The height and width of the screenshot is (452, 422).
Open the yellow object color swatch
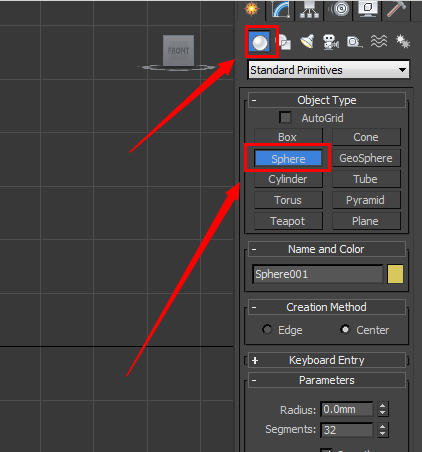395,274
